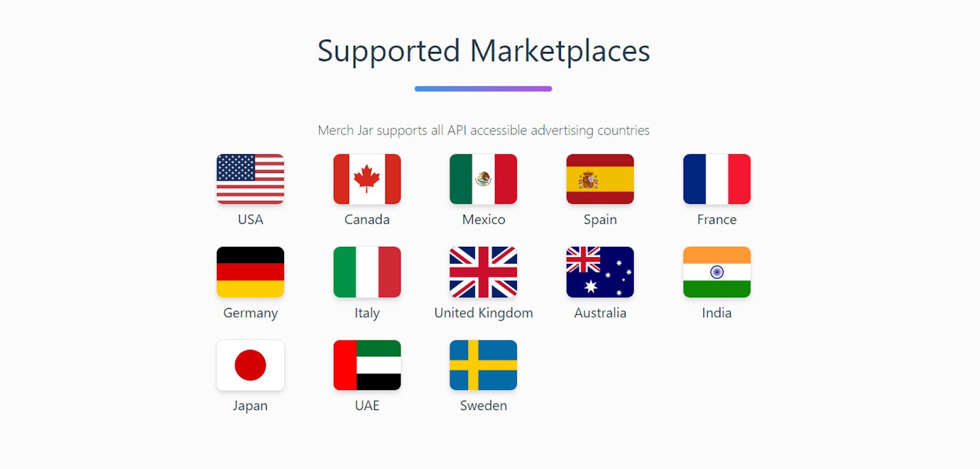Click the "Germany" country label
Image resolution: width=980 pixels, height=469 pixels.
[x=251, y=313]
